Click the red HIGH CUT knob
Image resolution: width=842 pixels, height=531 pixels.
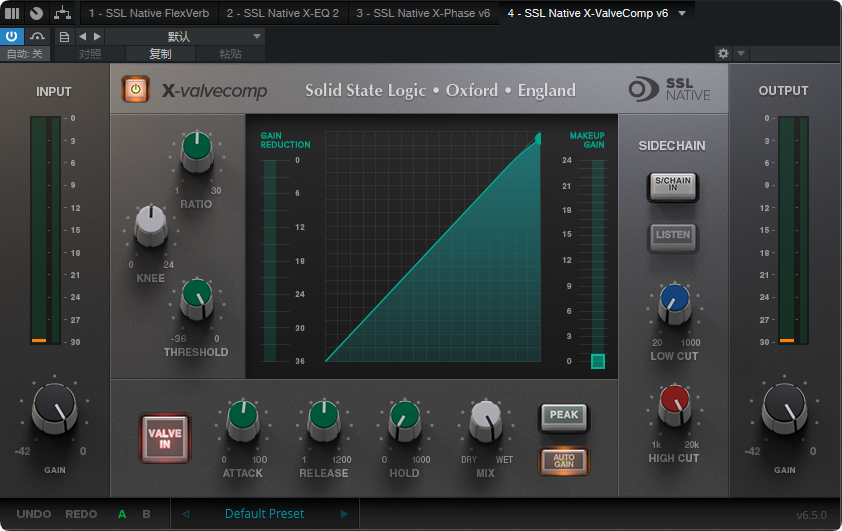coord(675,405)
